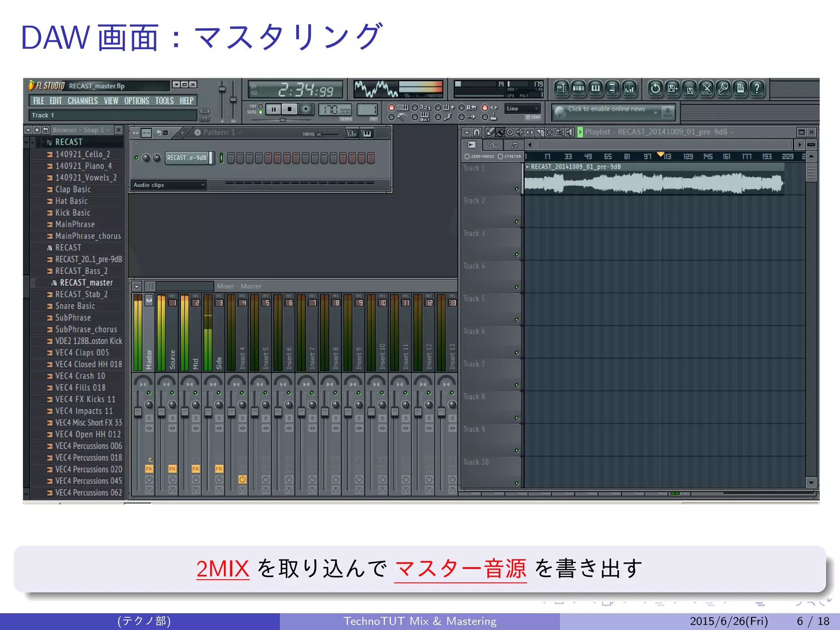Toggle recording countdown 3 2 1 option
Image resolution: width=840 pixels, height=630 pixels.
point(415,107)
